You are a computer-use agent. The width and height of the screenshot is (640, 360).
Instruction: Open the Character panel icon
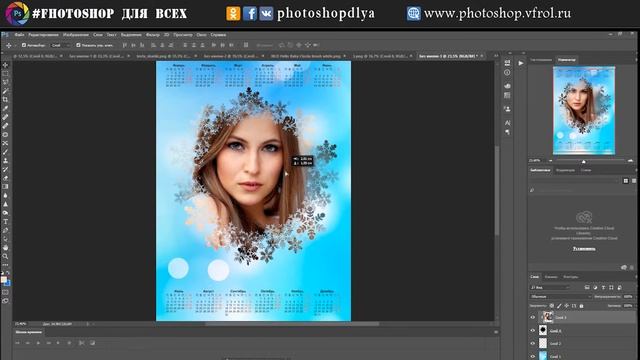click(x=507, y=123)
